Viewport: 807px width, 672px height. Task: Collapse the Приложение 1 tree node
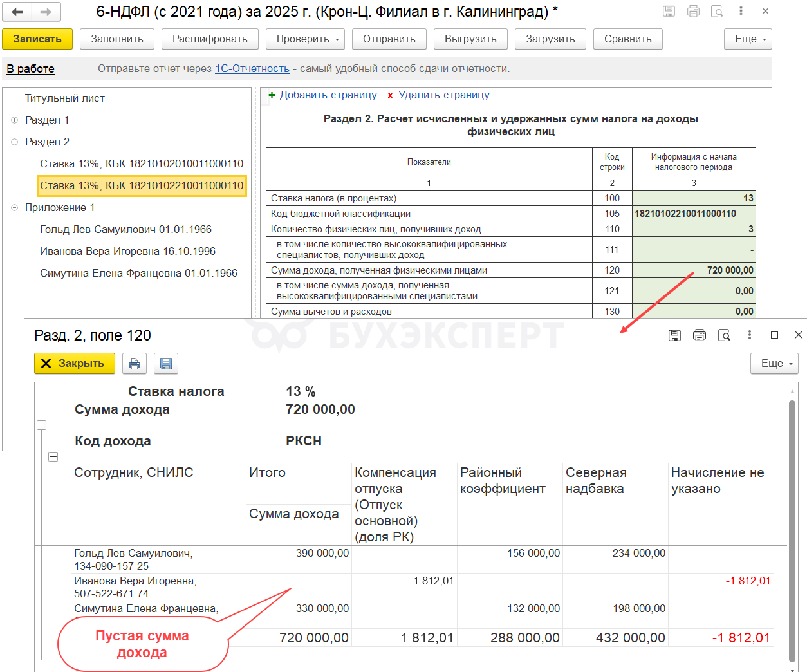point(14,208)
